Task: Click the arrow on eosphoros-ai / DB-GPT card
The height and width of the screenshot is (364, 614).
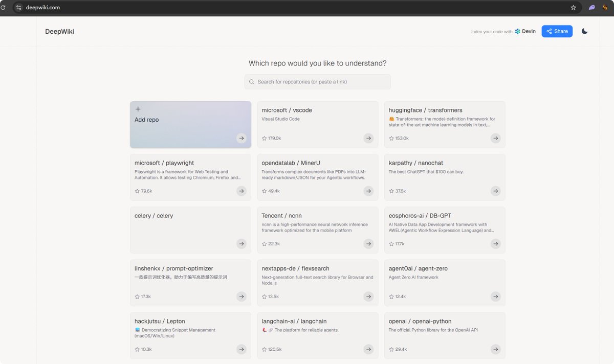Action: coord(495,244)
